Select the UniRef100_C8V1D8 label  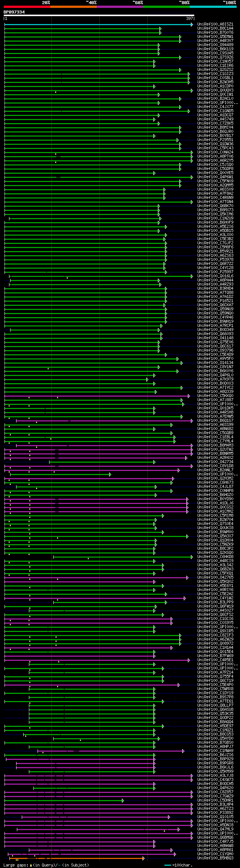[x=215, y=466]
